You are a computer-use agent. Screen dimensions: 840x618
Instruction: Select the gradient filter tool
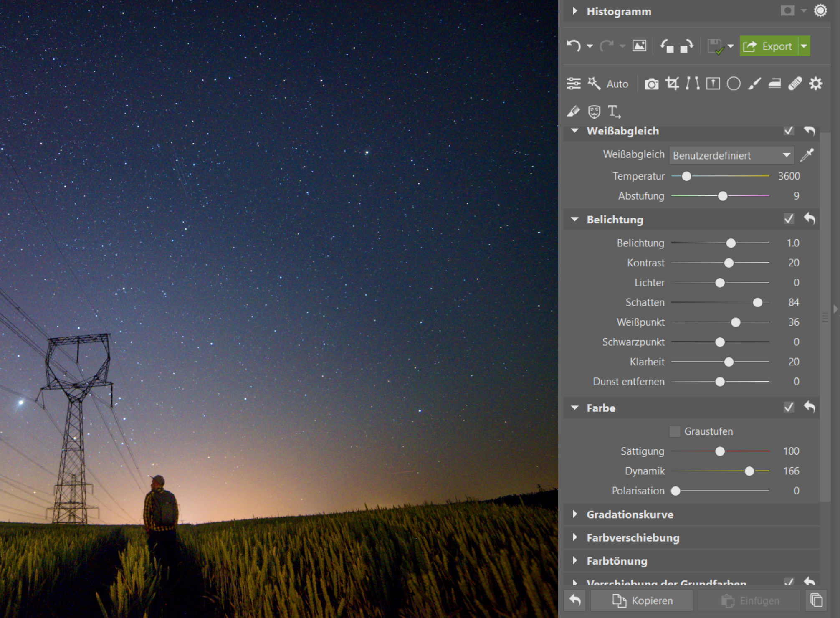click(775, 84)
